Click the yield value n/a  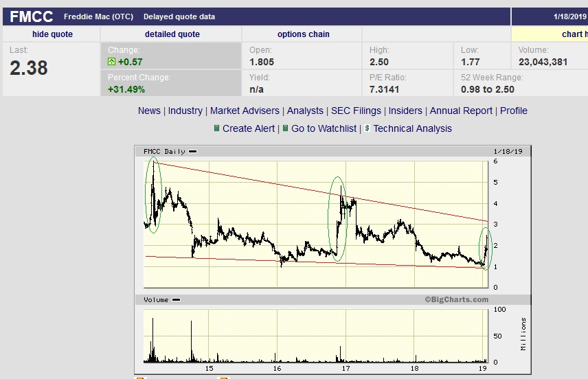(x=256, y=89)
